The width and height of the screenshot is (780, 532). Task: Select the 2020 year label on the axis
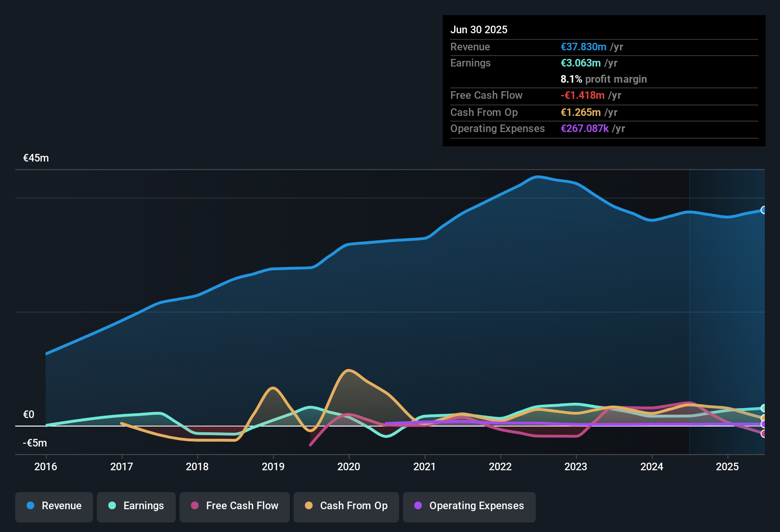click(x=349, y=467)
